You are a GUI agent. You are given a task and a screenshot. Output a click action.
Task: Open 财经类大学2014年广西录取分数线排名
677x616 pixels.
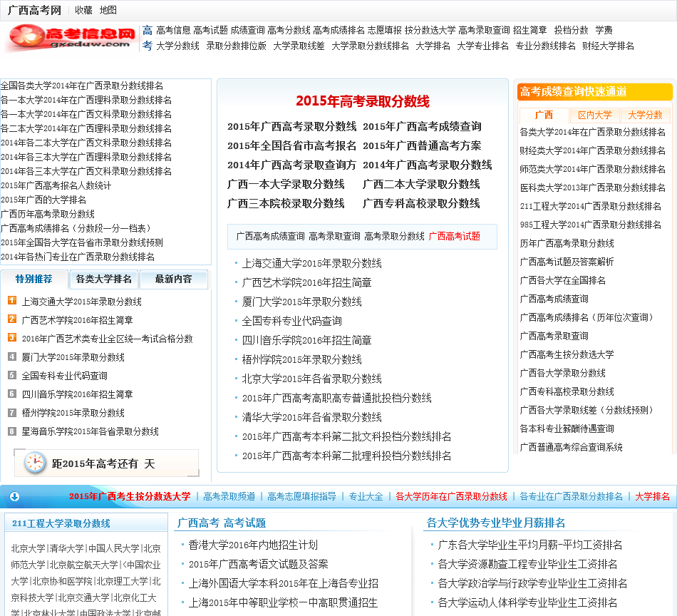592,150
